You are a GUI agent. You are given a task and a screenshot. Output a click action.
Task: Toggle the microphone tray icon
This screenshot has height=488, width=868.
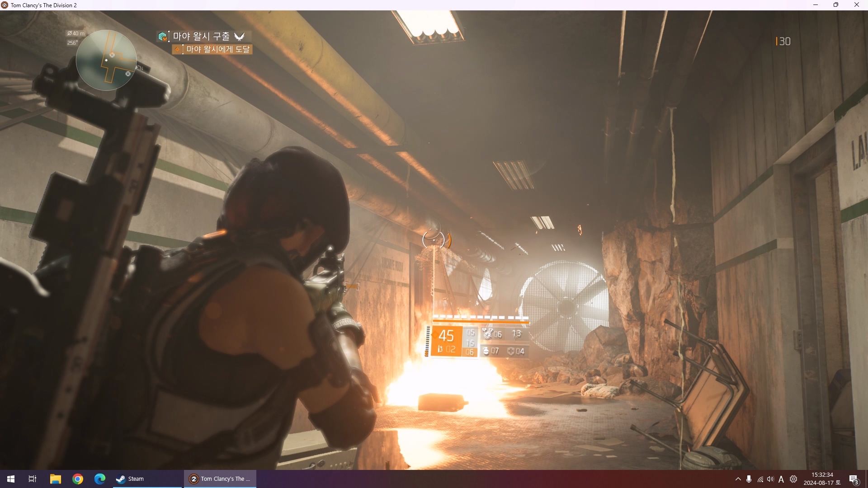click(749, 479)
